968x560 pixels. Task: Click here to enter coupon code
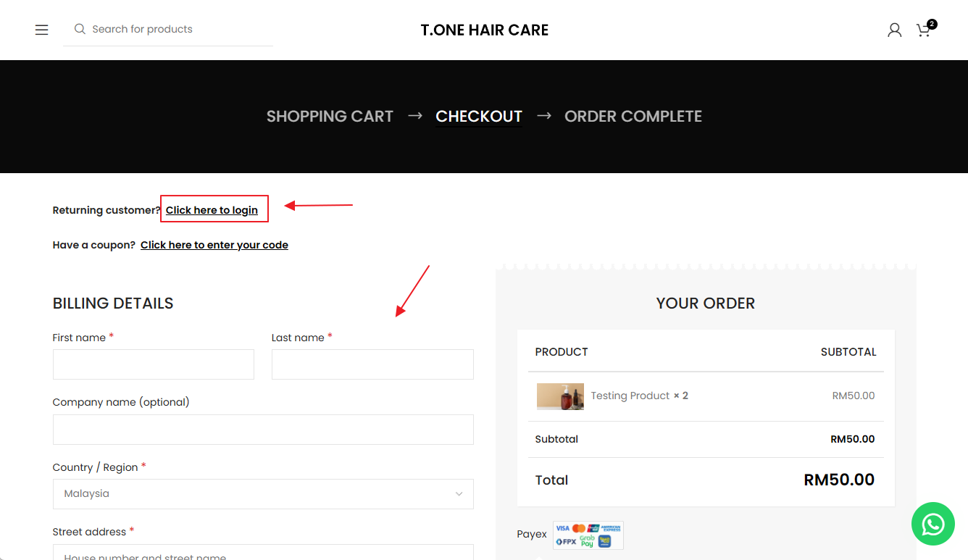click(x=214, y=245)
